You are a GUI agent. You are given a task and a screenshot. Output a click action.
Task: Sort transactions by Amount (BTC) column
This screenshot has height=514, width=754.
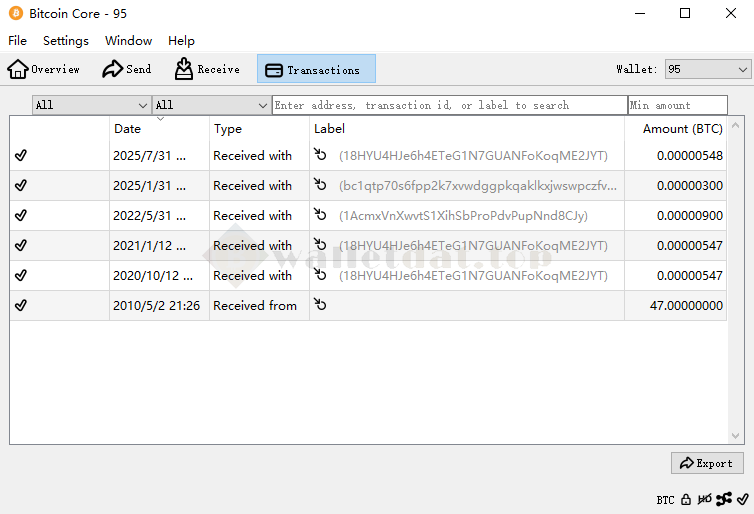pos(682,129)
